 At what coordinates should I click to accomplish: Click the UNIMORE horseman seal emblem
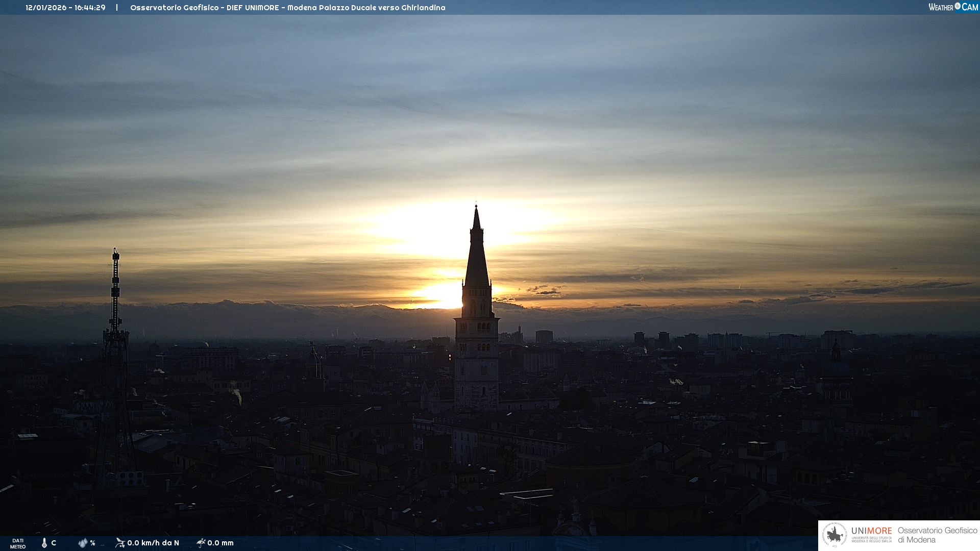835,535
